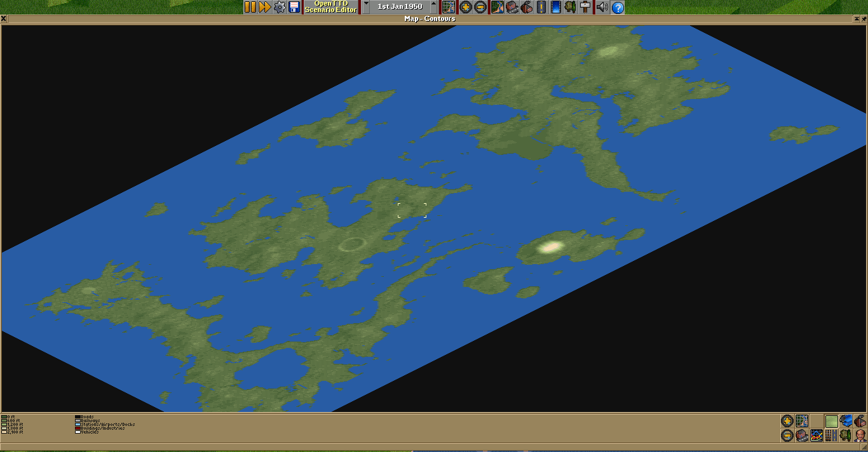
Task: Open the road construction tool
Action: 541,7
